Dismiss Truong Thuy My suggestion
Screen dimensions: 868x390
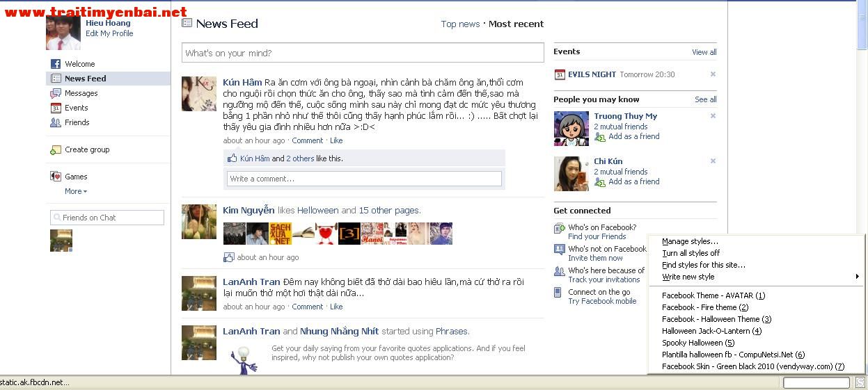click(713, 115)
